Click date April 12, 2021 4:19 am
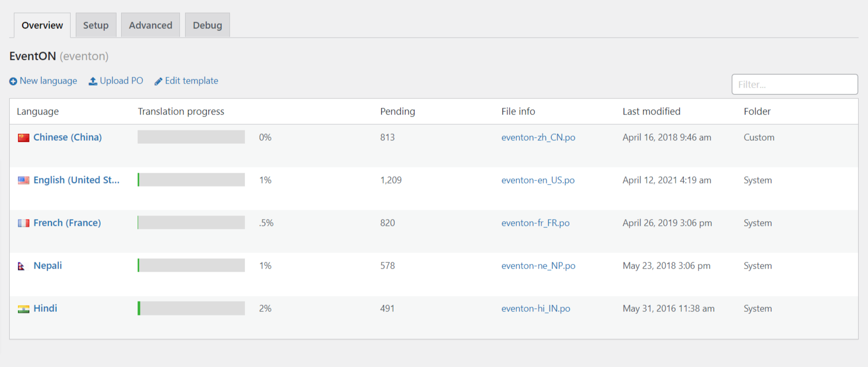This screenshot has height=367, width=868. click(667, 180)
